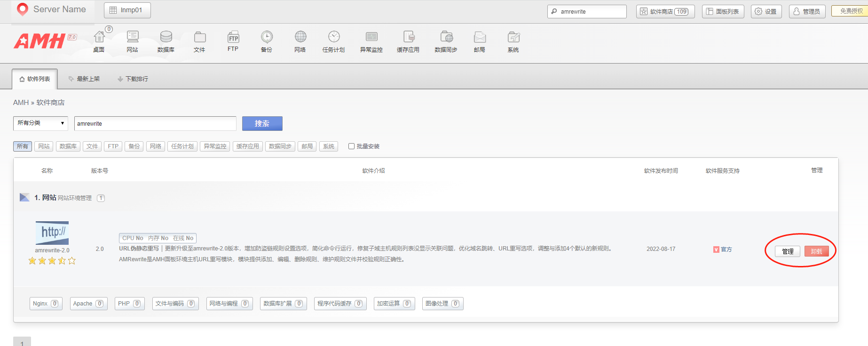Open the 系统 system module icon

pyautogui.click(x=513, y=41)
